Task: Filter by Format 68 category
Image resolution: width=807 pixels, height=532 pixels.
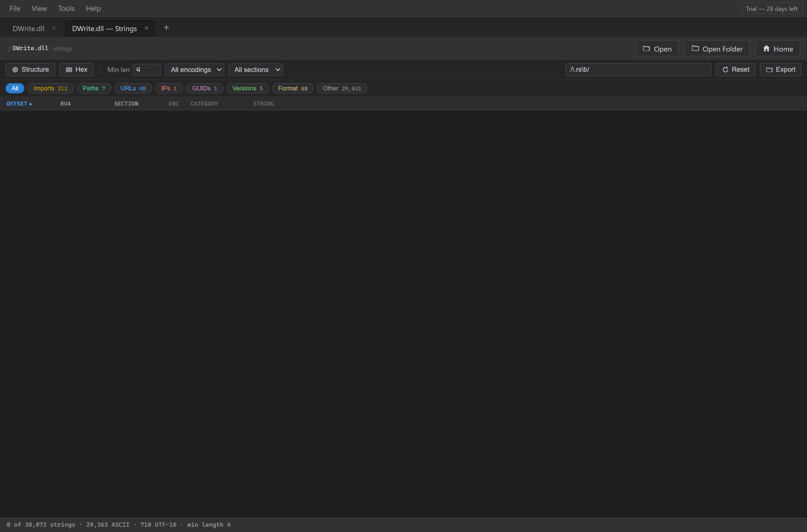Action: coord(293,88)
